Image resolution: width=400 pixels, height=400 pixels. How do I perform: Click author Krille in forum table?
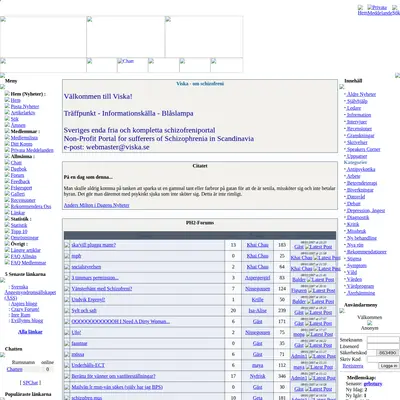(x=257, y=300)
